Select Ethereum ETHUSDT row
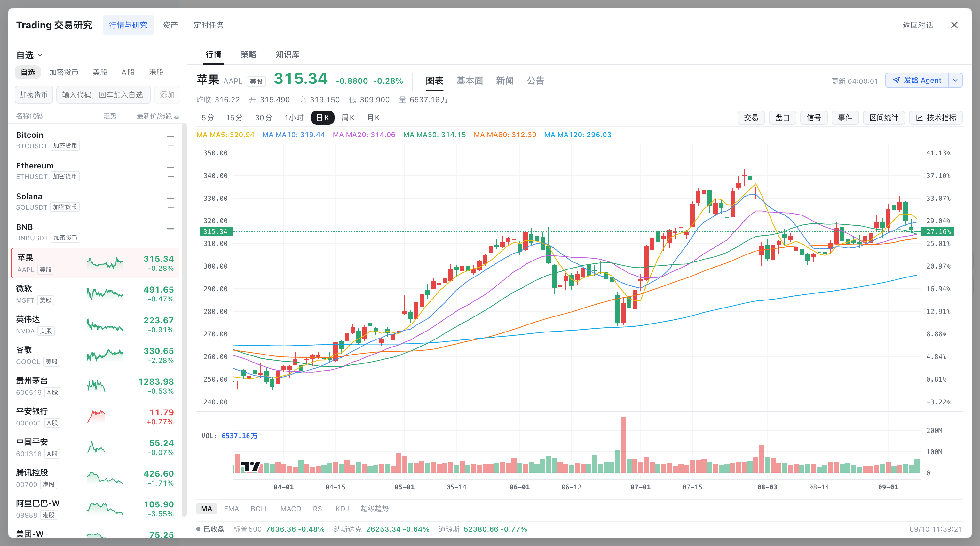Viewport: 980px width, 546px height. coord(95,171)
